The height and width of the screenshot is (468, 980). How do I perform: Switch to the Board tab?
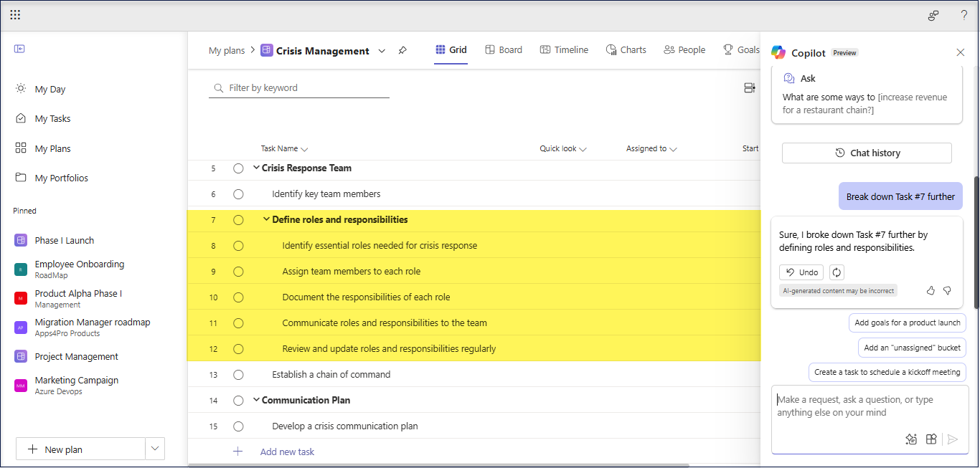(x=503, y=50)
